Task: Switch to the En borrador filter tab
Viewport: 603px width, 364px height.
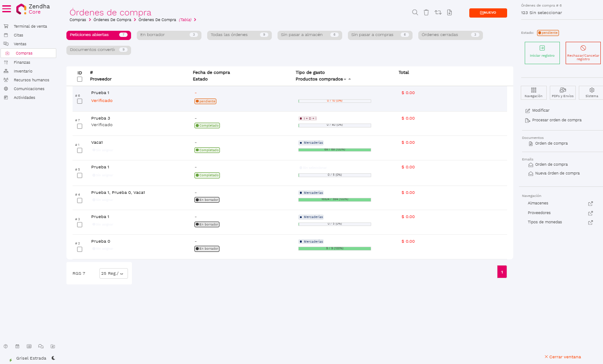Action: [168, 35]
